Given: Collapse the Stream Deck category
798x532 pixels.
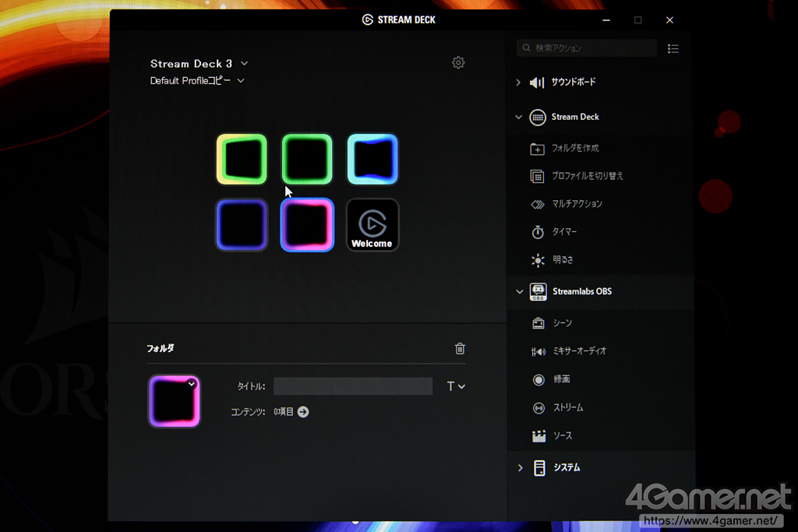Looking at the screenshot, I should pos(518,117).
